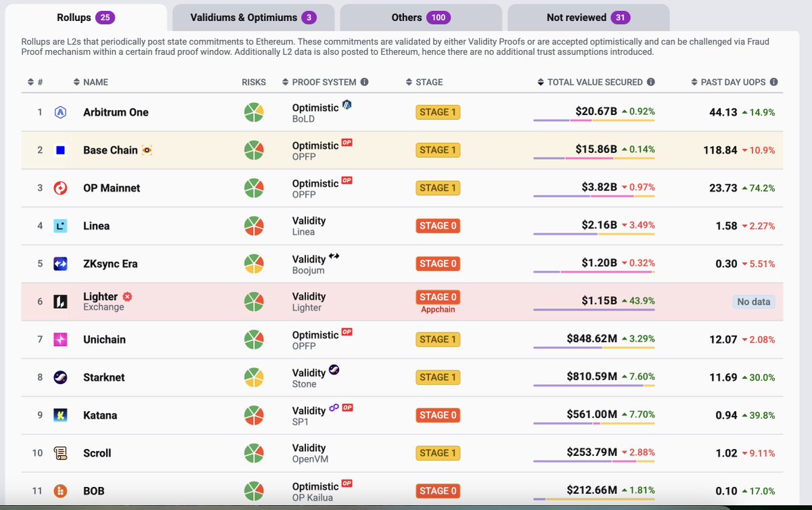Click ZK stack arrows icon beside Boojum
The width and height of the screenshot is (812, 510).
pos(334,257)
